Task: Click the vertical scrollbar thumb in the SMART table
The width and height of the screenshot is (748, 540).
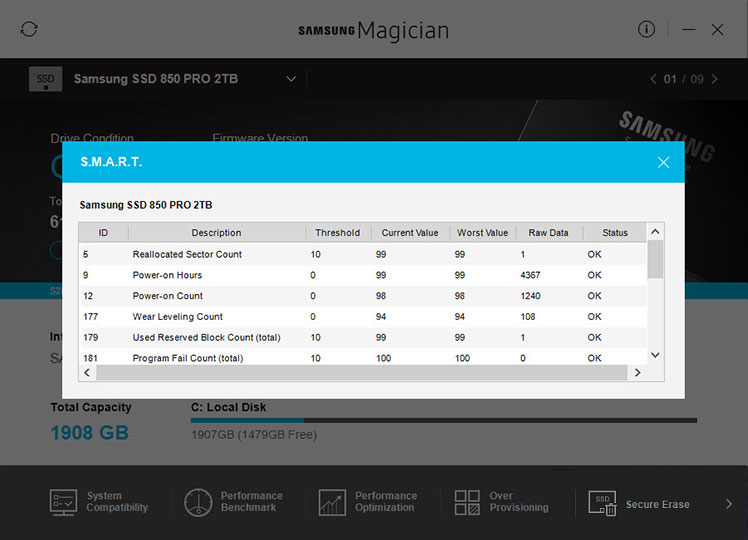Action: (655, 259)
